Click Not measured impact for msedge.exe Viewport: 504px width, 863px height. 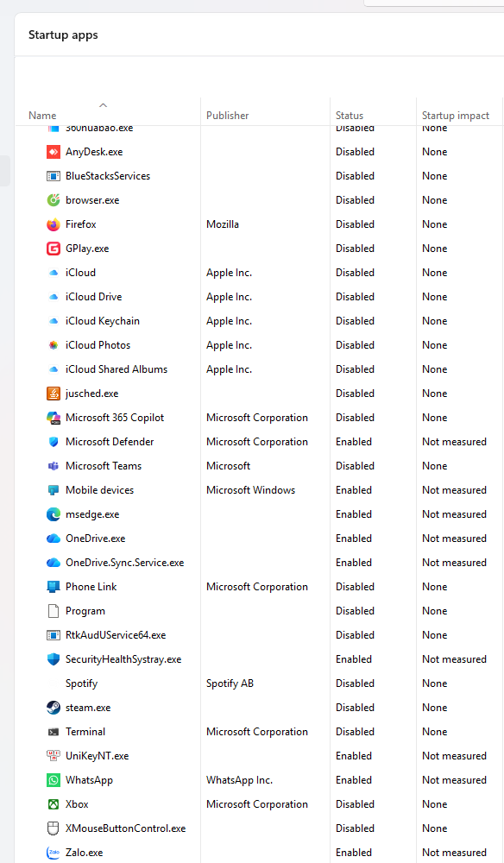pos(454,514)
